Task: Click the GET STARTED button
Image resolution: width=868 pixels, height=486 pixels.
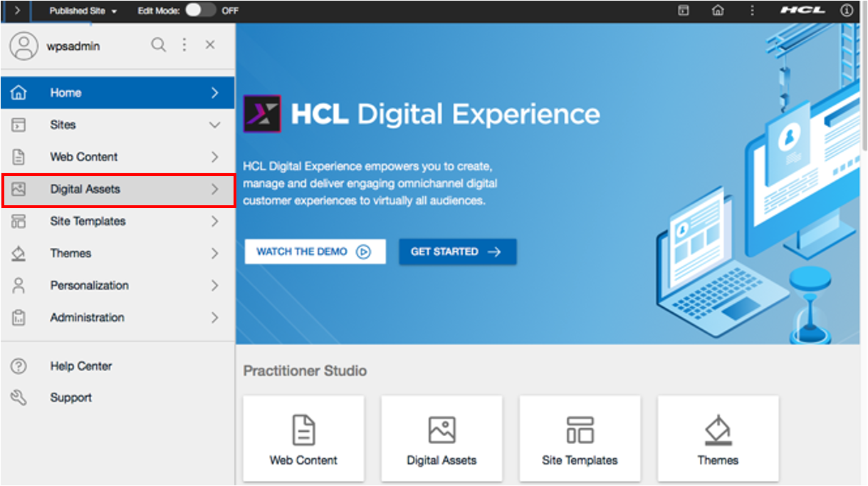Action: 457,252
